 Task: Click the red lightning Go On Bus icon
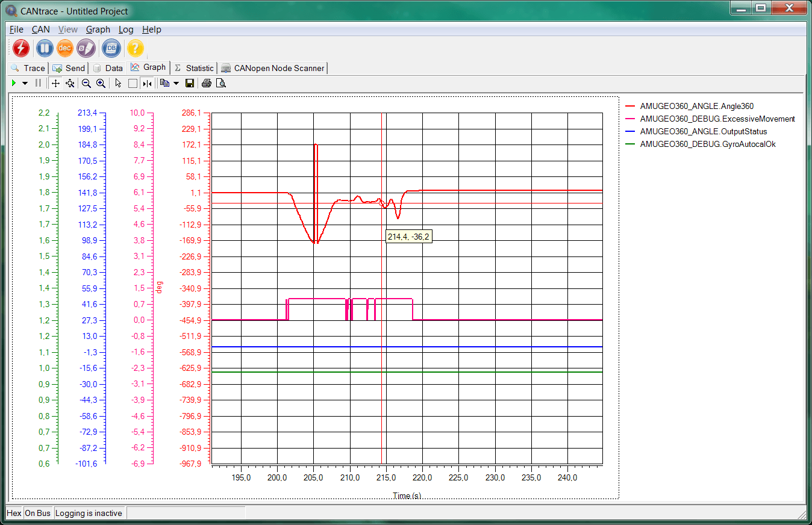point(21,48)
